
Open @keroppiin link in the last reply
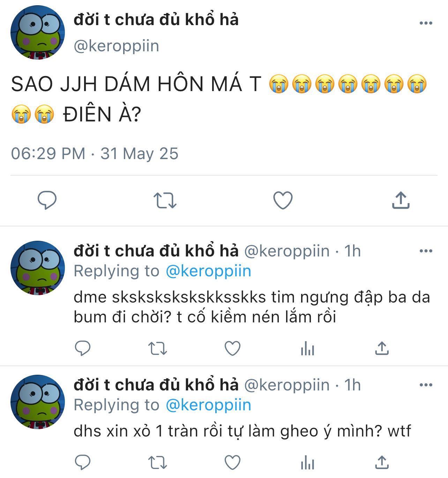[208, 405]
